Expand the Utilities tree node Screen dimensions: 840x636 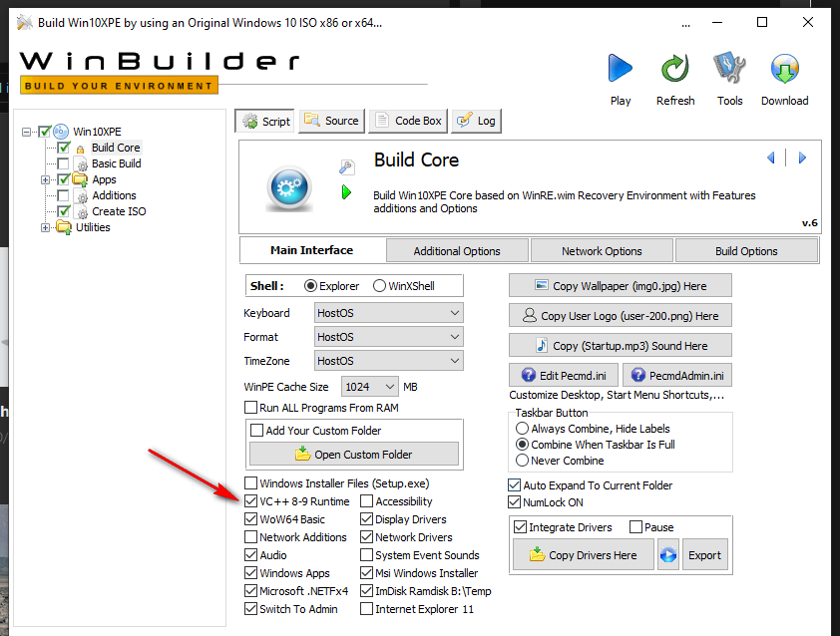tap(46, 227)
